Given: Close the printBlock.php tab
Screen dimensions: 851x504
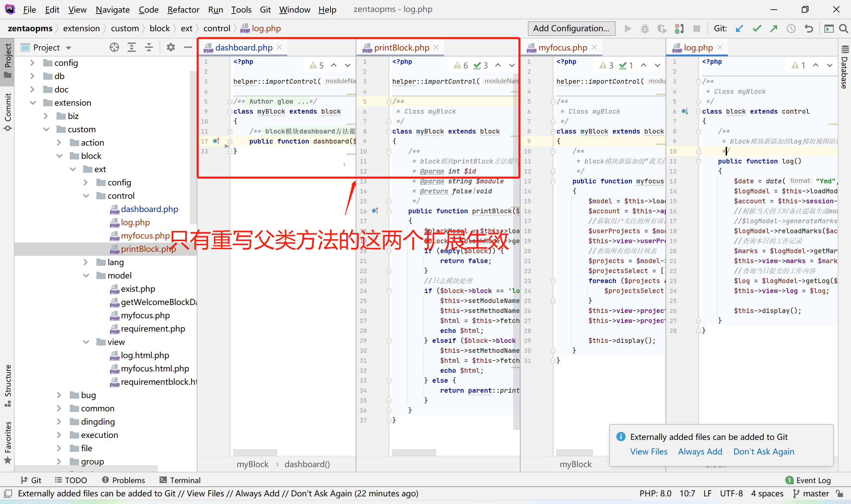Looking at the screenshot, I should (436, 47).
